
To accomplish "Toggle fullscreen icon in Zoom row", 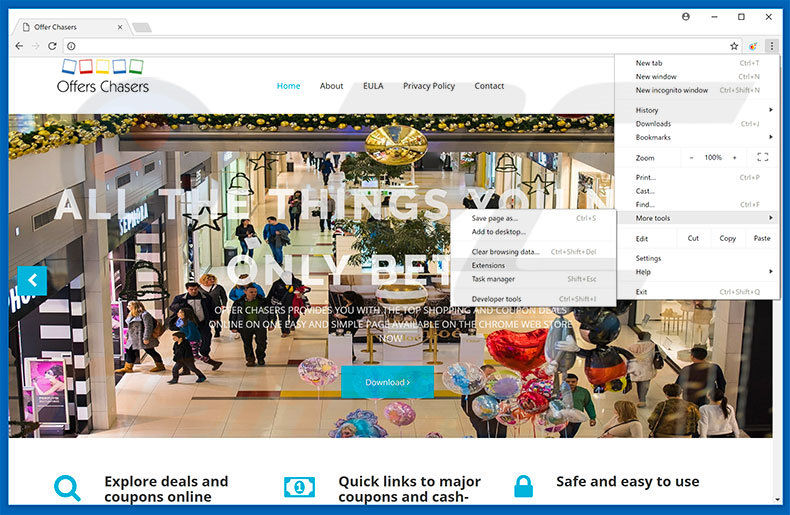I will pos(763,157).
